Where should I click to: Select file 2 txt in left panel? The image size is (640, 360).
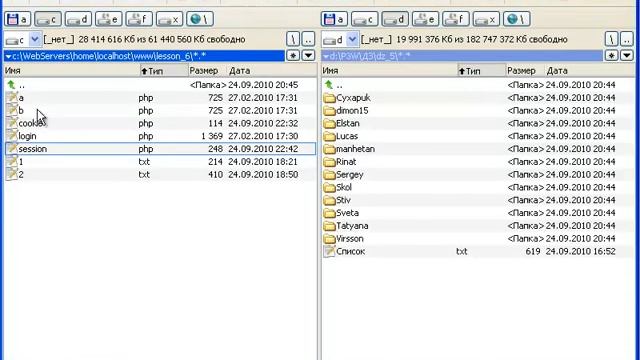(160, 174)
